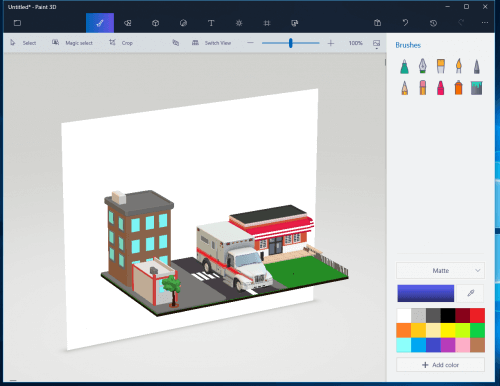The height and width of the screenshot is (386, 500).
Task: Select the Crayon brush
Action: (x=441, y=88)
